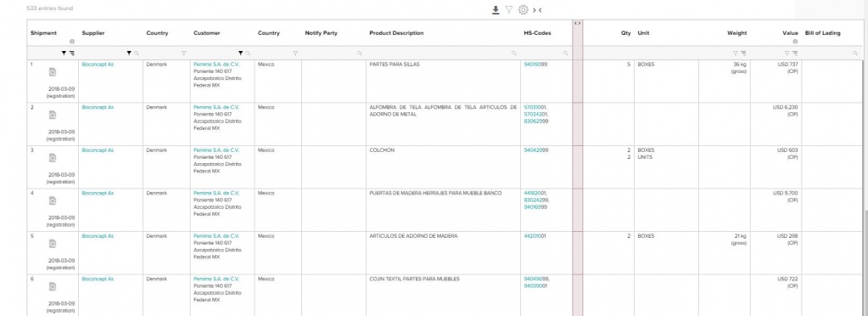The image size is (868, 316).
Task: Filter by customer Country
Action: pos(295,54)
